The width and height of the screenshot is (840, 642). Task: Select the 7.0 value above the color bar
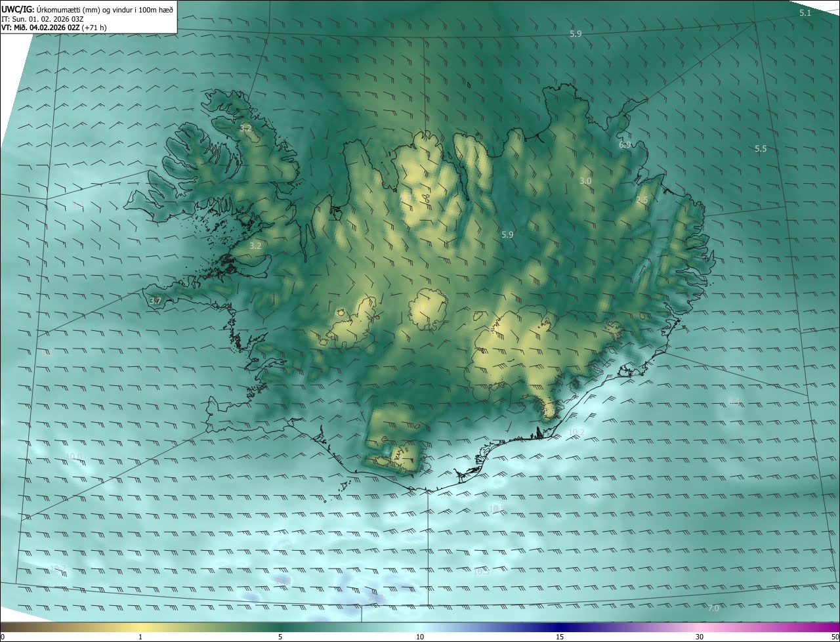[713, 609]
